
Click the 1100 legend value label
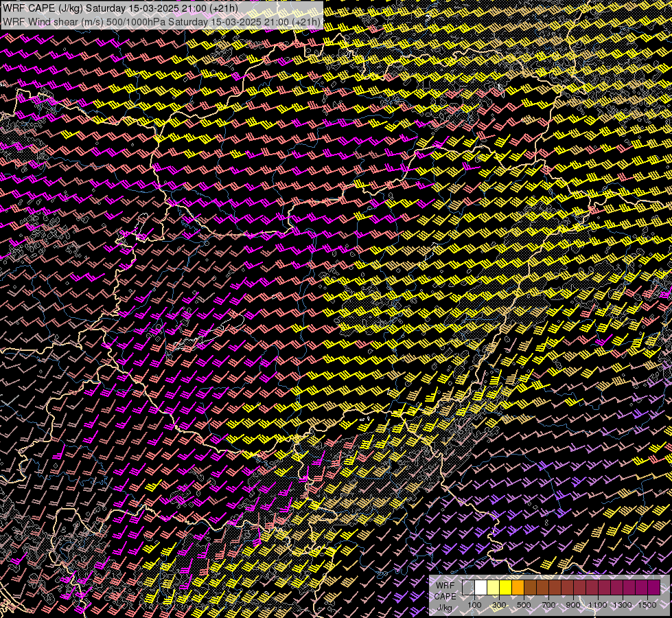point(597,605)
